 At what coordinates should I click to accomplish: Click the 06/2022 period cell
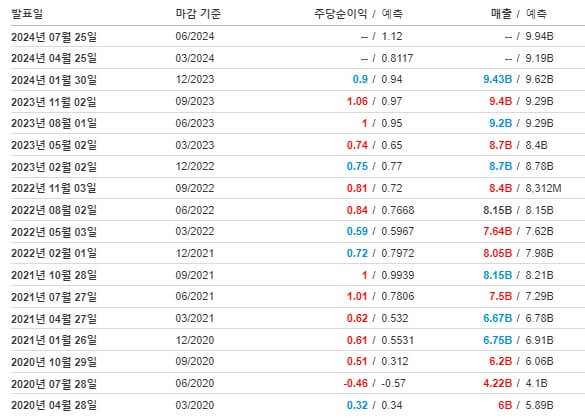(195, 210)
